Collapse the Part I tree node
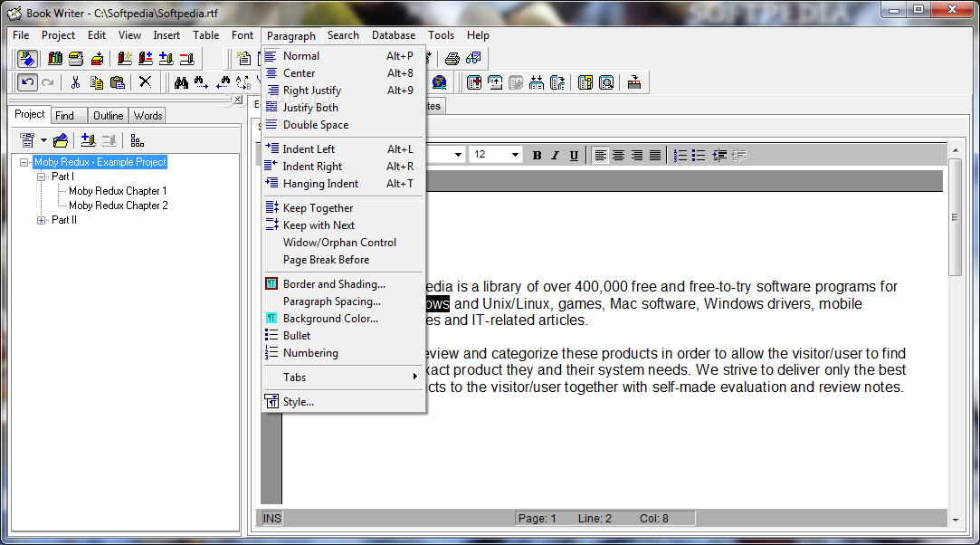Image resolution: width=980 pixels, height=545 pixels. click(42, 177)
